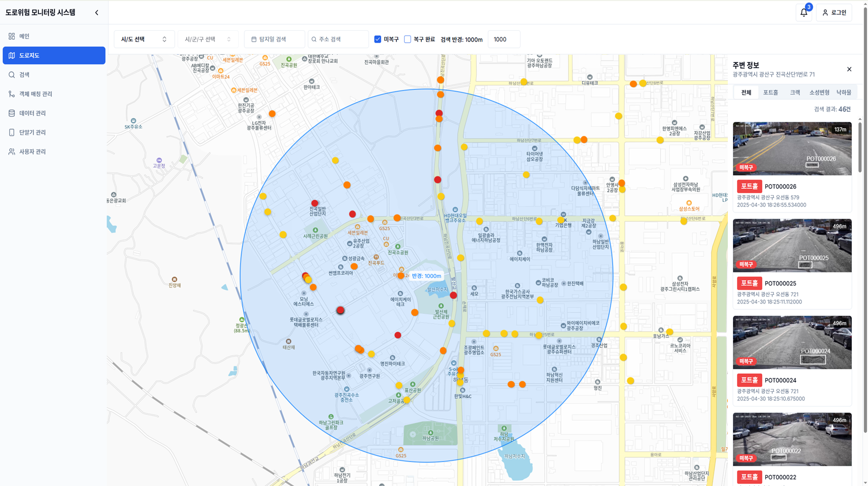
Task: Click the HD현대오일뱅크주유소 pin
Action: [x=455, y=210]
